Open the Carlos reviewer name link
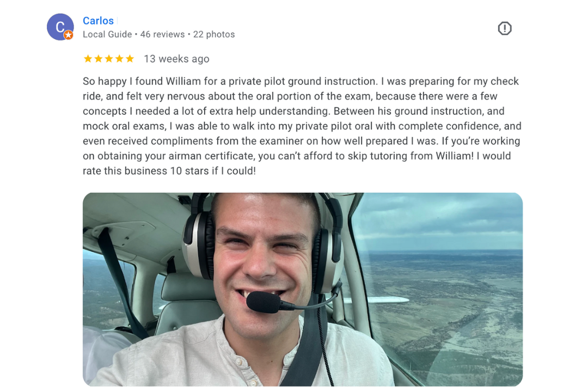This screenshot has height=392, width=582. (x=98, y=21)
